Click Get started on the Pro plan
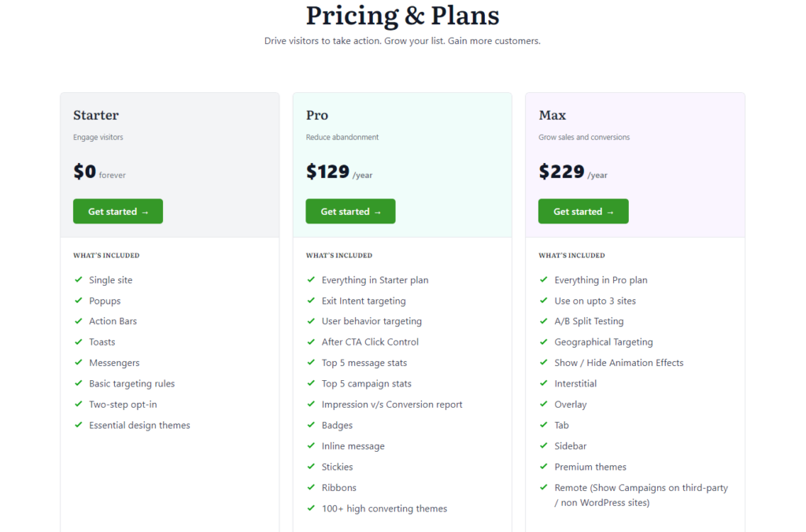The image size is (806, 532). click(x=349, y=211)
